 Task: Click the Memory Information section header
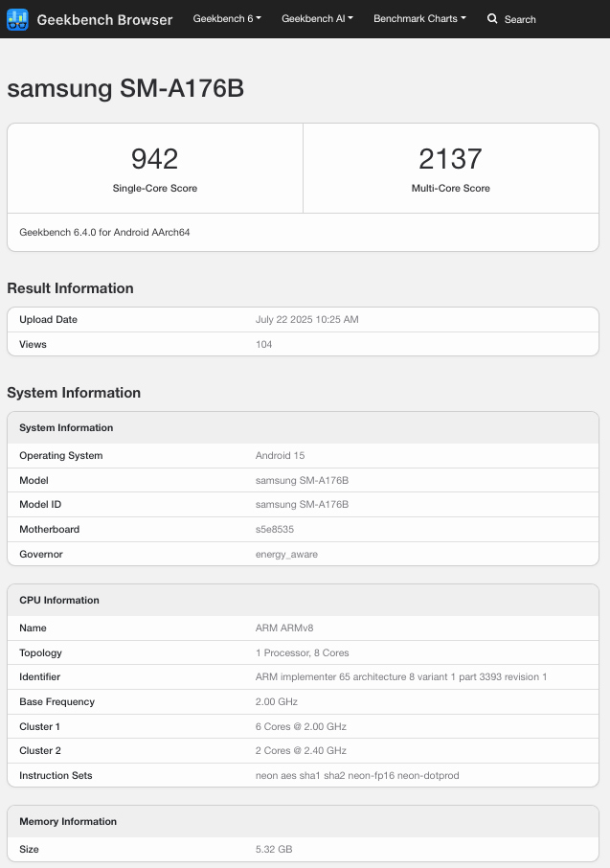coord(67,821)
